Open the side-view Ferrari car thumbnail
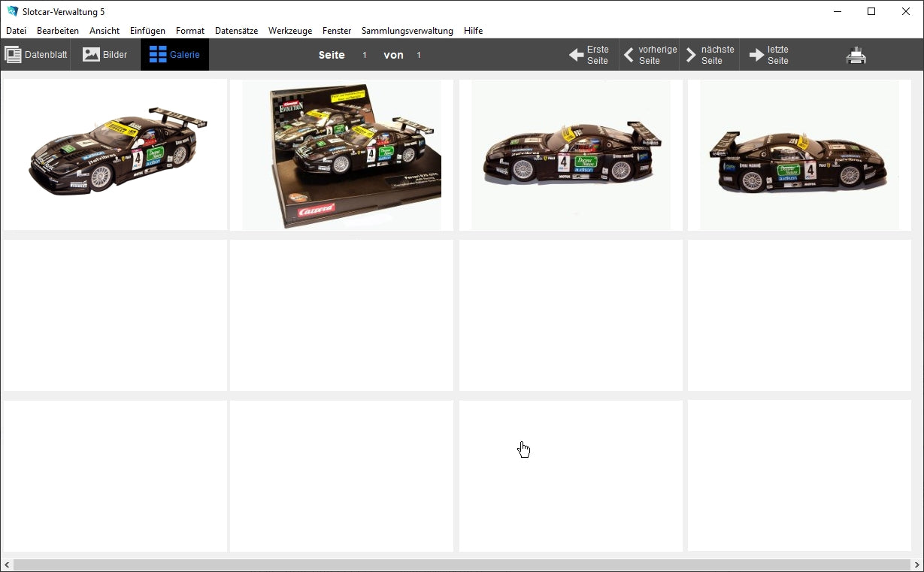924x572 pixels. 570,154
